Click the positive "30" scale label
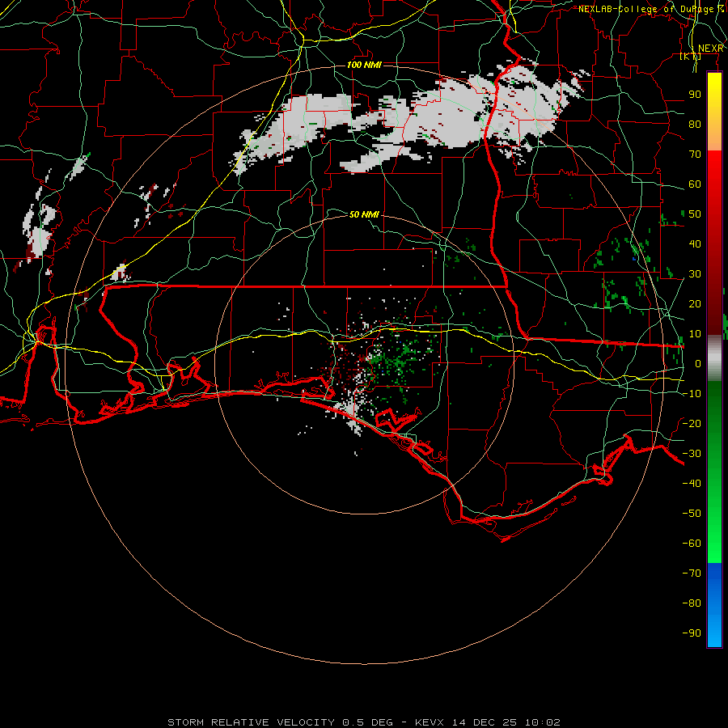Image resolution: width=728 pixels, height=728 pixels. click(695, 274)
